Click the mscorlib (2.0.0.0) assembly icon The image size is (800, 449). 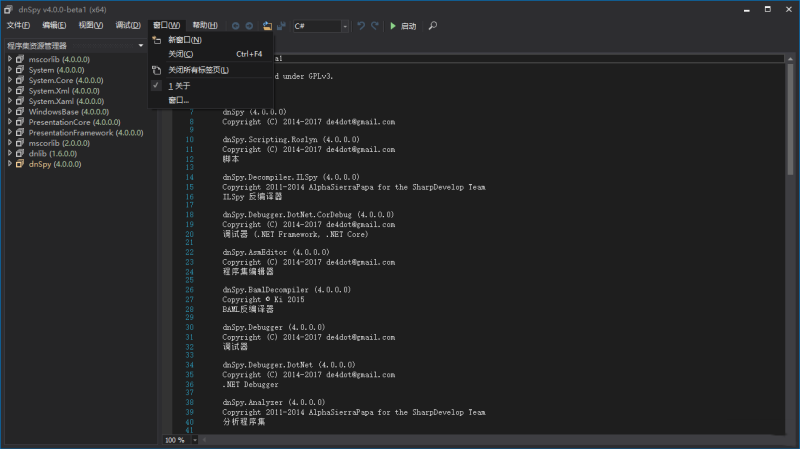tap(20, 143)
